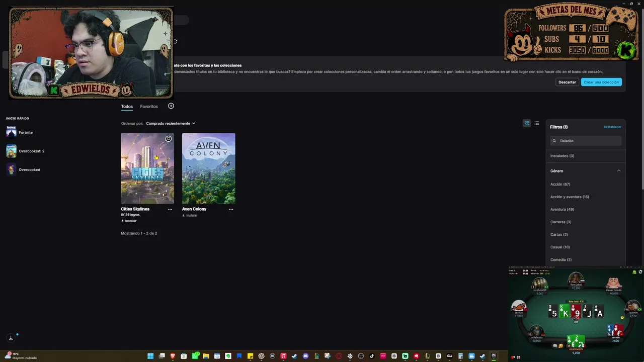Open the three-dot menu for Cities Skylines
Screen dimensions: 644x362
[170, 209]
